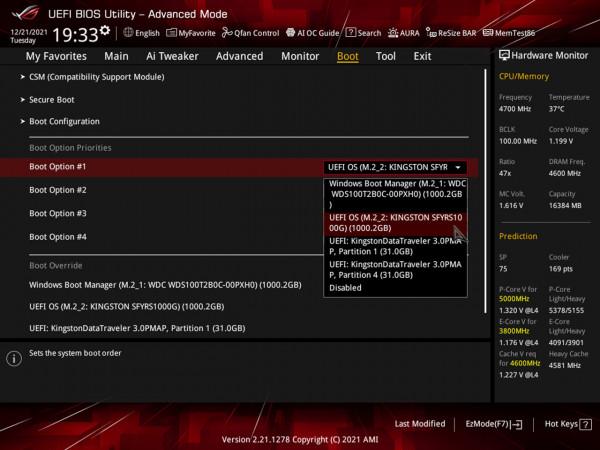Screen dimensions: 600x450
Task: Expand the Secure Boot submenu
Action: 47,99
